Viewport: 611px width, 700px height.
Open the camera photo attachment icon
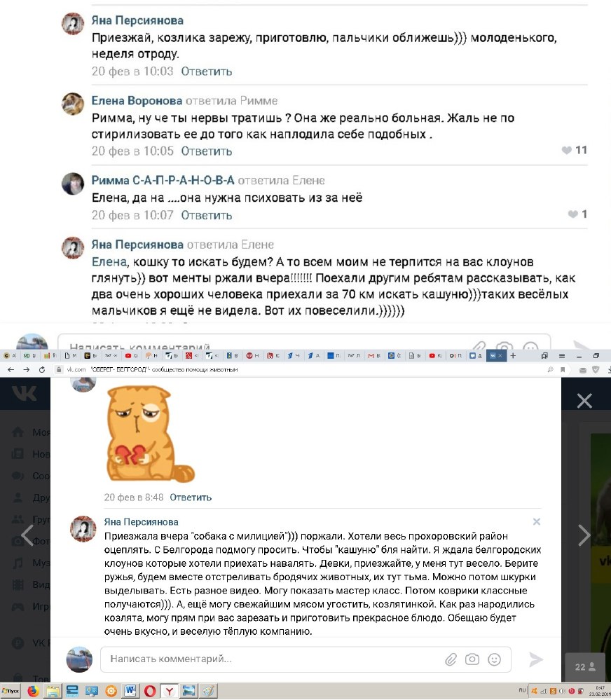point(472,659)
